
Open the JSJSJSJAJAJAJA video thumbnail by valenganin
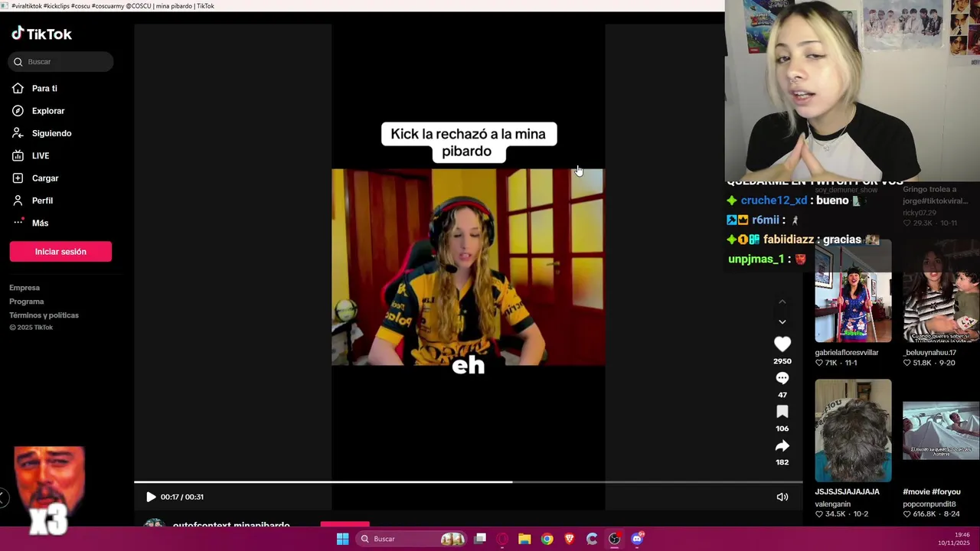[853, 430]
